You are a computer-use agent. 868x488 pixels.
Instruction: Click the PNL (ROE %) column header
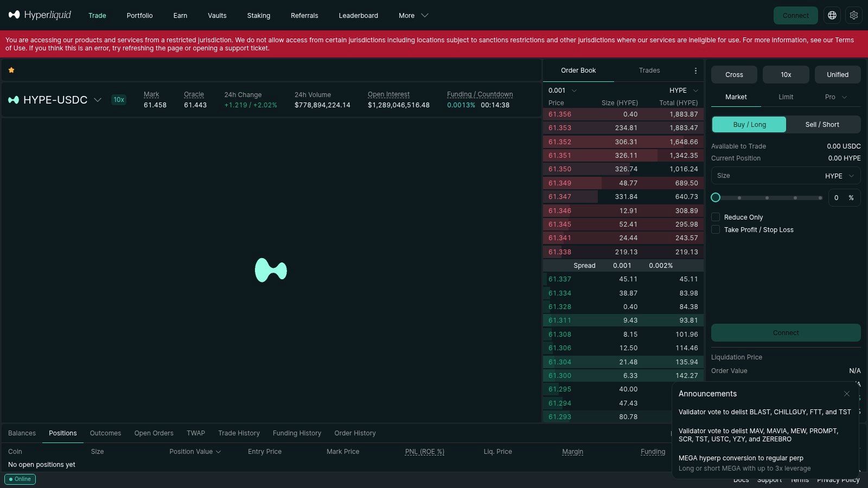pyautogui.click(x=425, y=452)
